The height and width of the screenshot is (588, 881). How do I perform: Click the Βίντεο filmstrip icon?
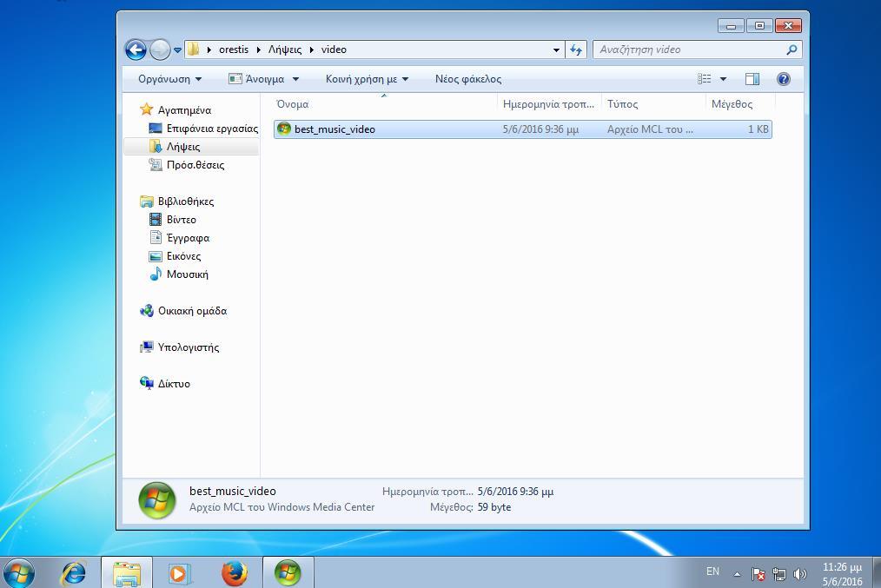156,220
